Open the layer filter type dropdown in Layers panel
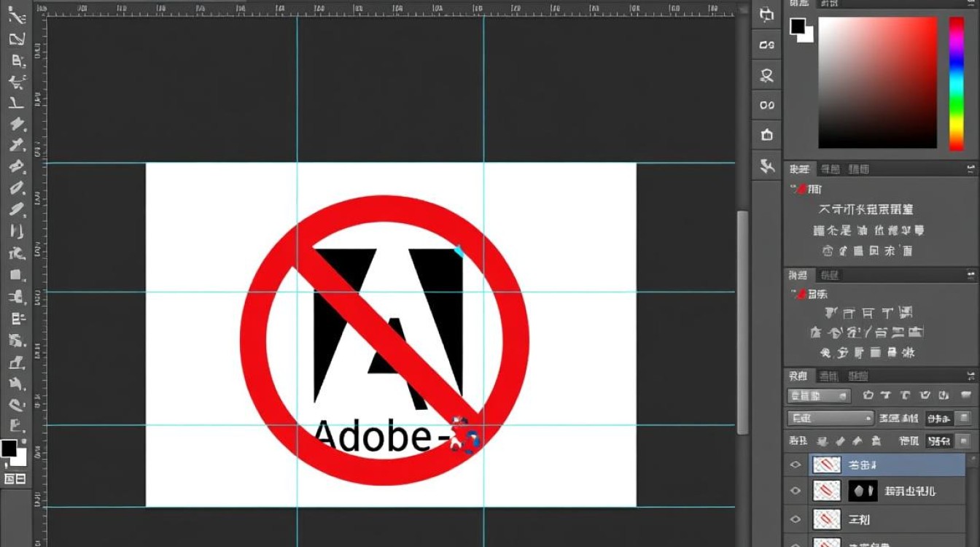Screen dimensions: 980x547 point(819,396)
